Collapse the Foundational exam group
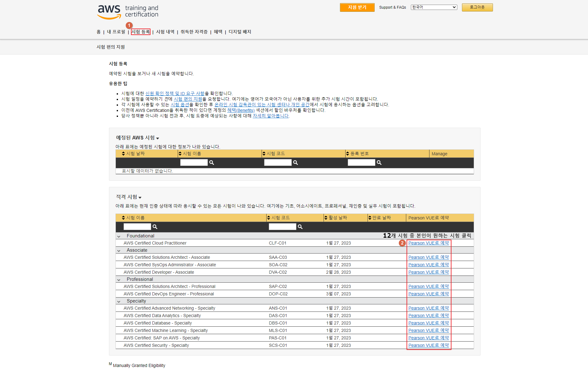The height and width of the screenshot is (380, 588). coord(119,236)
